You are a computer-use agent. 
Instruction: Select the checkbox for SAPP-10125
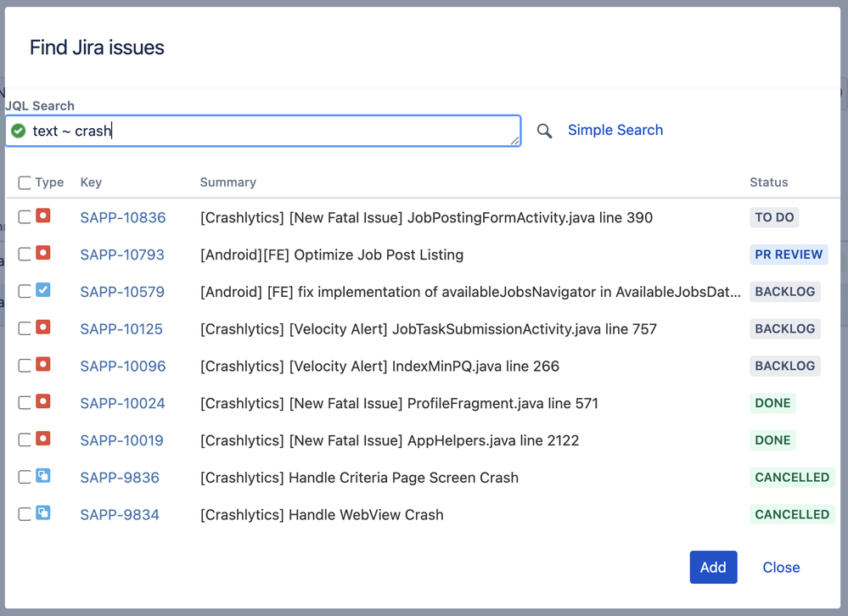click(25, 328)
